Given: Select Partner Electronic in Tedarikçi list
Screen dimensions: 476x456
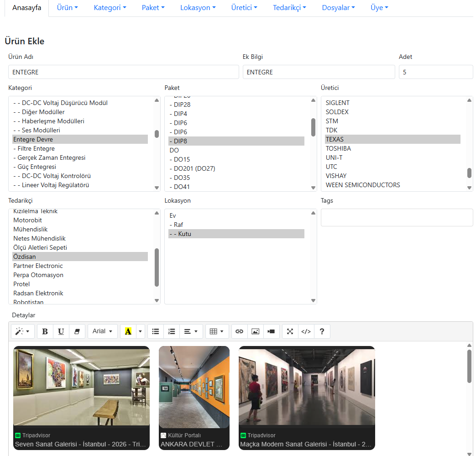Looking at the screenshot, I should 38,266.
